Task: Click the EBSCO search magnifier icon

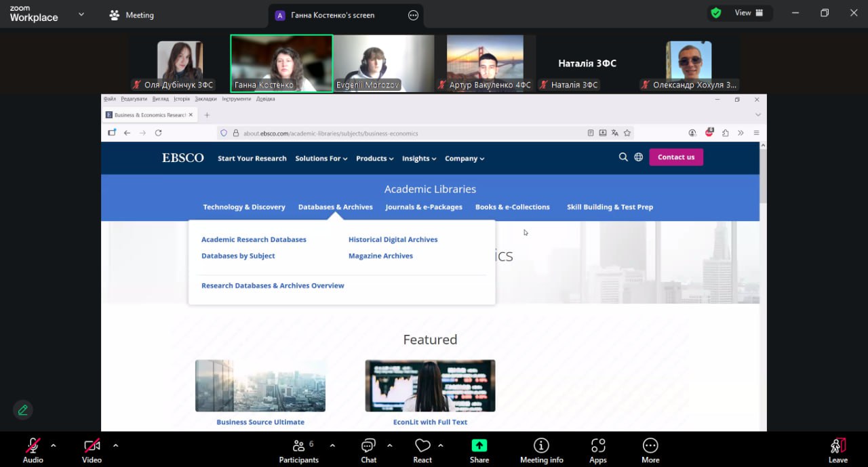Action: pyautogui.click(x=623, y=157)
